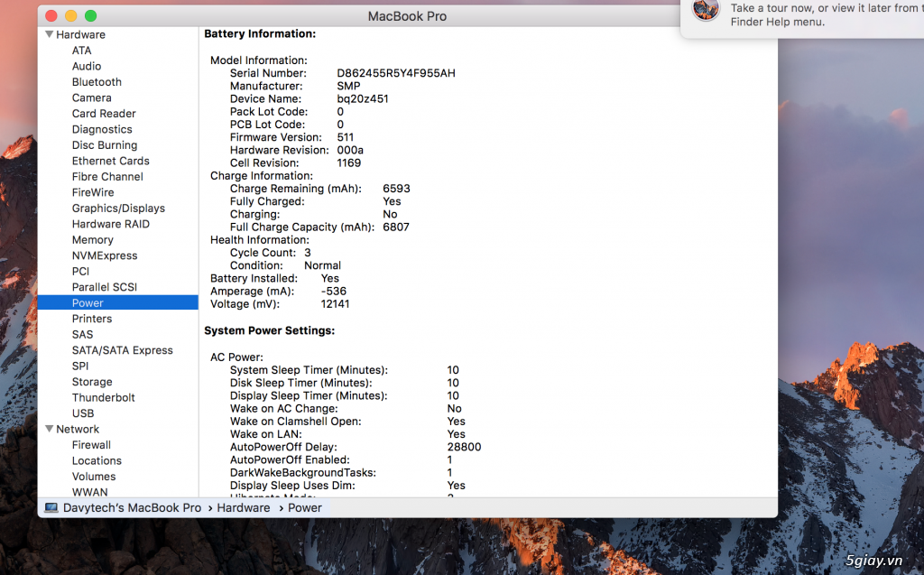
Task: Select the device name bq20z451
Action: pos(363,98)
